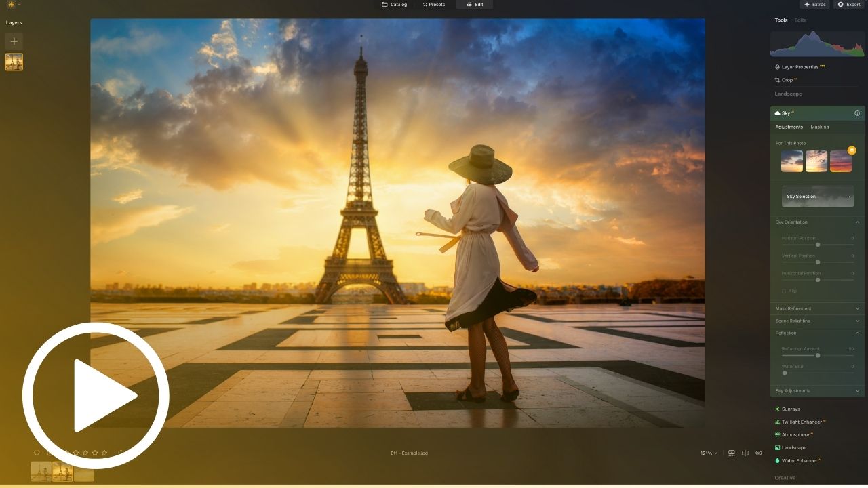Toggle original preview with the eye icon
The height and width of the screenshot is (488, 868).
759,453
